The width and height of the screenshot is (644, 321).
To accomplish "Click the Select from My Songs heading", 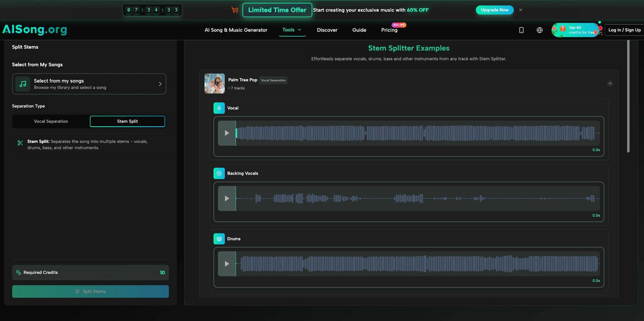I will 37,65.
